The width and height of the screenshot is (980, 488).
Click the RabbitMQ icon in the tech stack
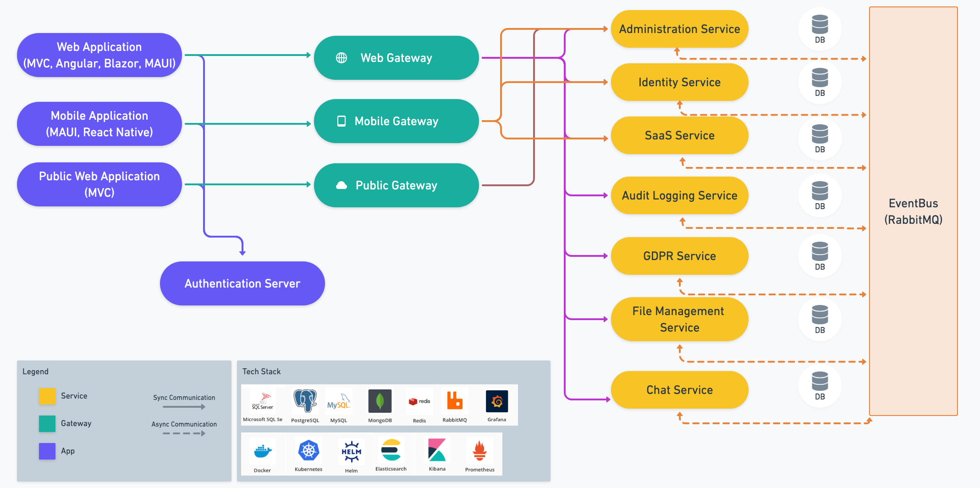(454, 401)
